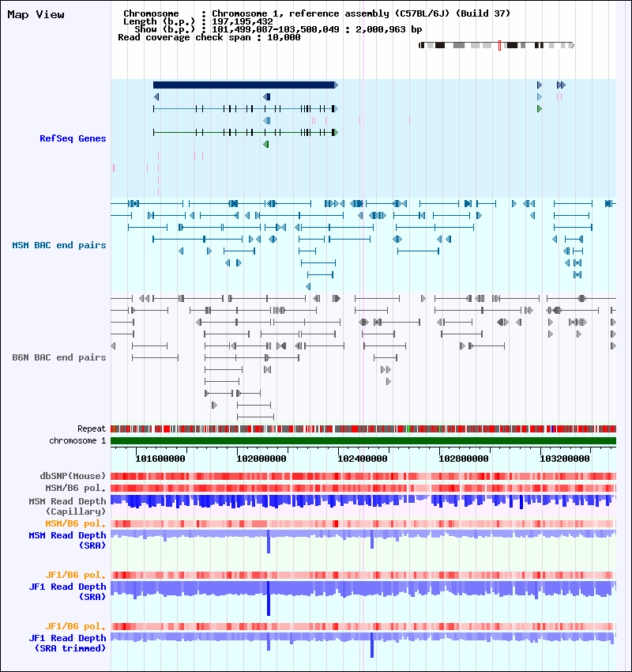Click the dbSNP(Mouse) red density bar

point(363,476)
